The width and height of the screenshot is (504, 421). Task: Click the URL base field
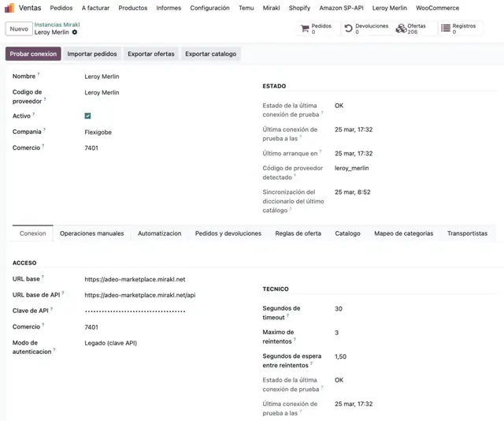[135, 279]
